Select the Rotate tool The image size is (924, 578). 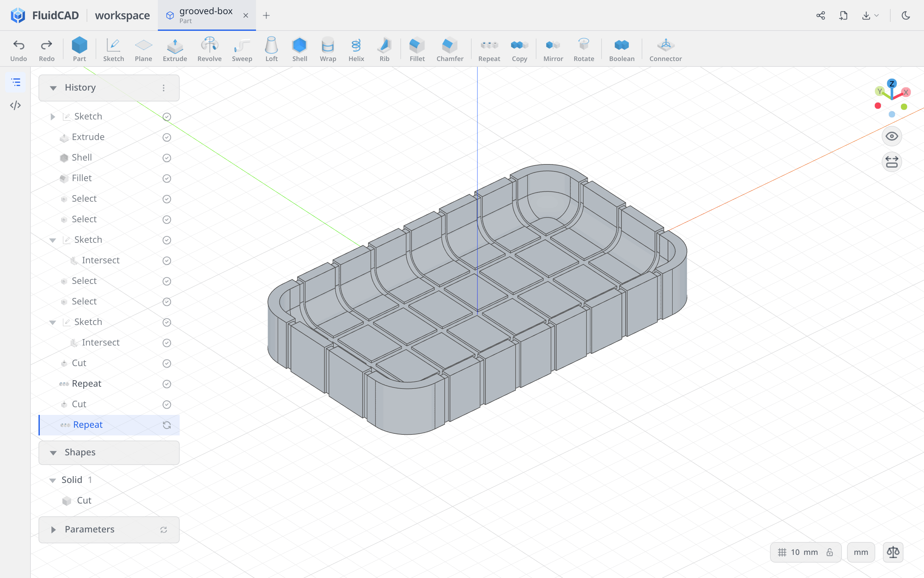coord(584,50)
